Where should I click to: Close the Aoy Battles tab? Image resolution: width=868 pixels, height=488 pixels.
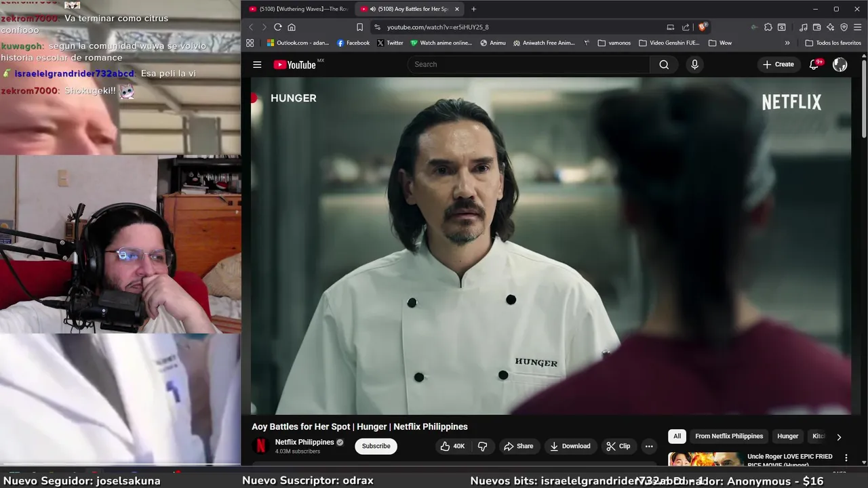click(x=457, y=9)
